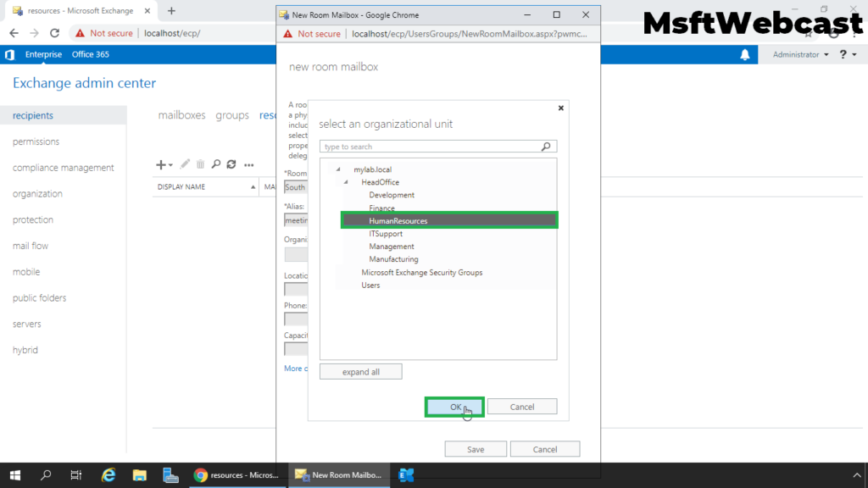Sort by the DISPLAY NAME column
868x488 pixels.
click(206, 187)
